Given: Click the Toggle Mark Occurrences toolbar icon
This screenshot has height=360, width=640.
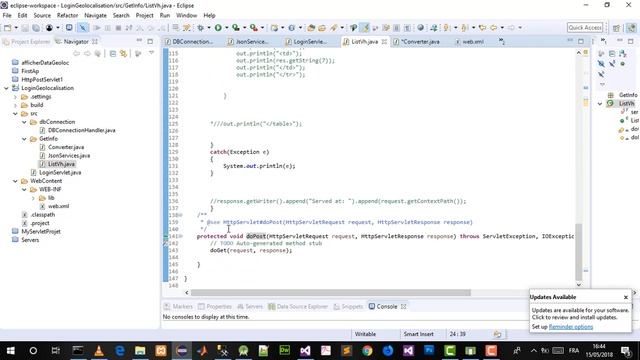Looking at the screenshot, I should (365, 28).
